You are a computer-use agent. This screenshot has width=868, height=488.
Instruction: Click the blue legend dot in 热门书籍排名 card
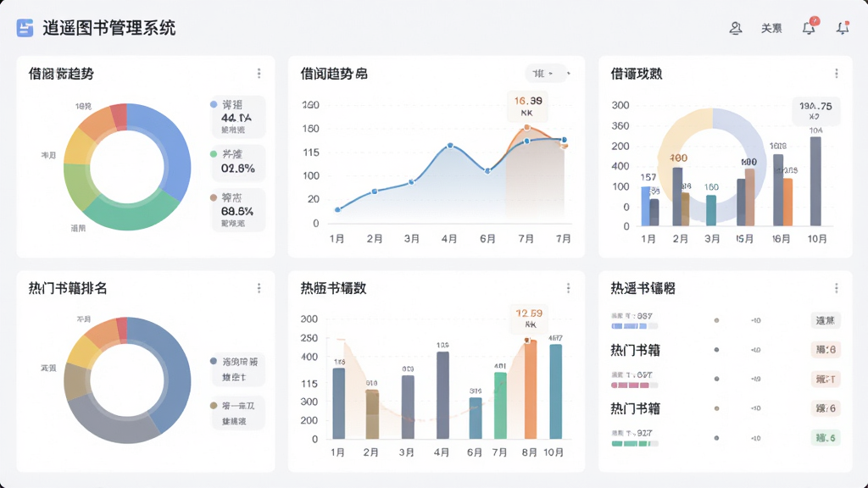[214, 361]
